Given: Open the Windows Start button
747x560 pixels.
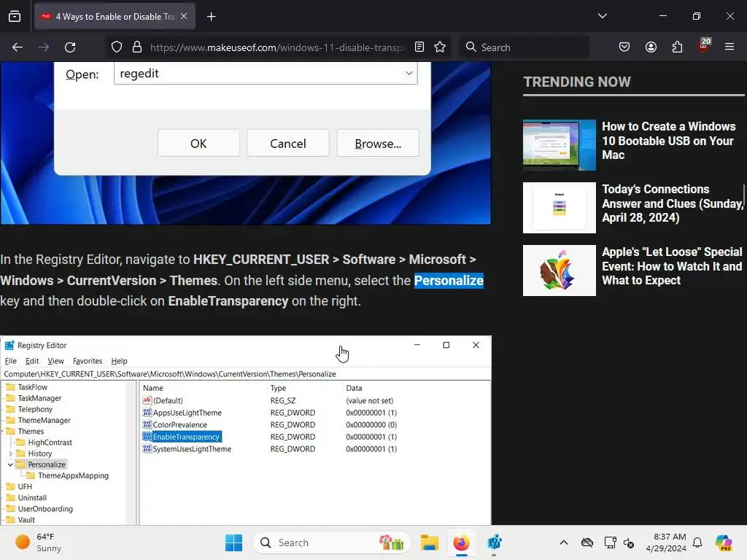Looking at the screenshot, I should click(x=233, y=542).
